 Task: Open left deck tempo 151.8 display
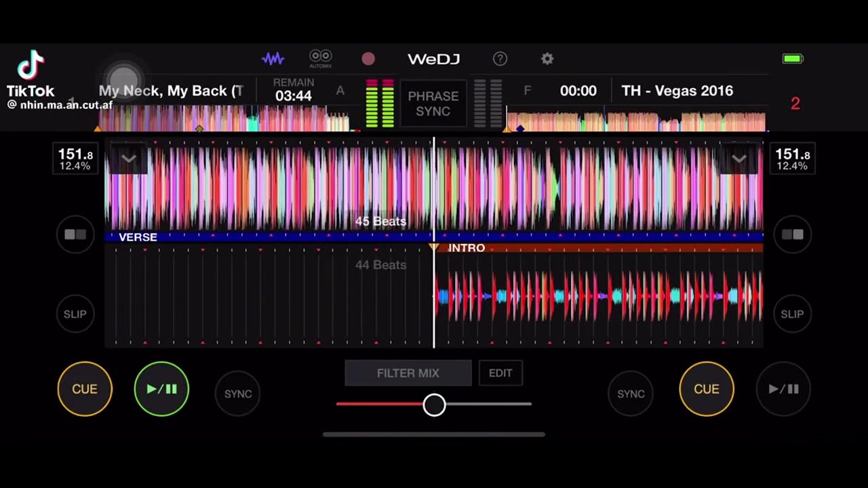coord(75,159)
